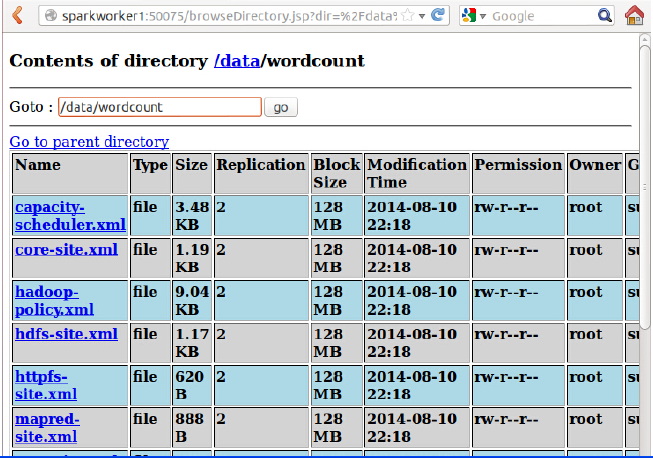Select the Type column header
This screenshot has width=653, height=458.
pos(150,173)
